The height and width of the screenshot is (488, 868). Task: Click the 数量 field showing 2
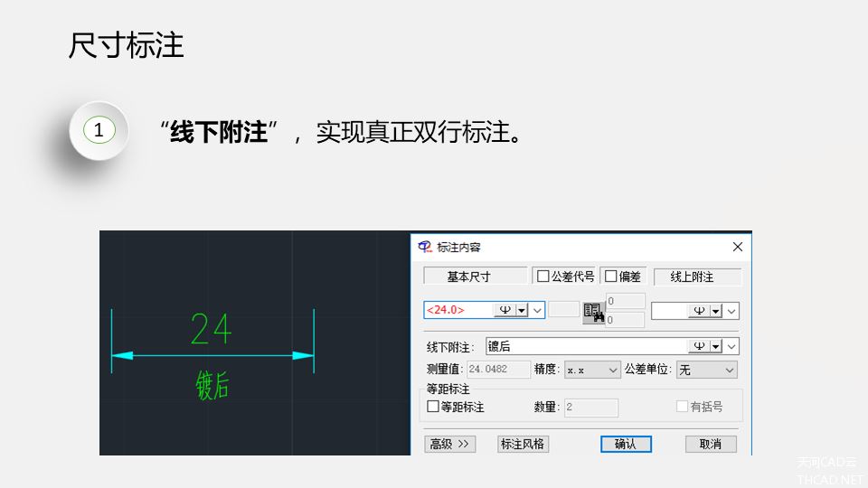(x=591, y=408)
